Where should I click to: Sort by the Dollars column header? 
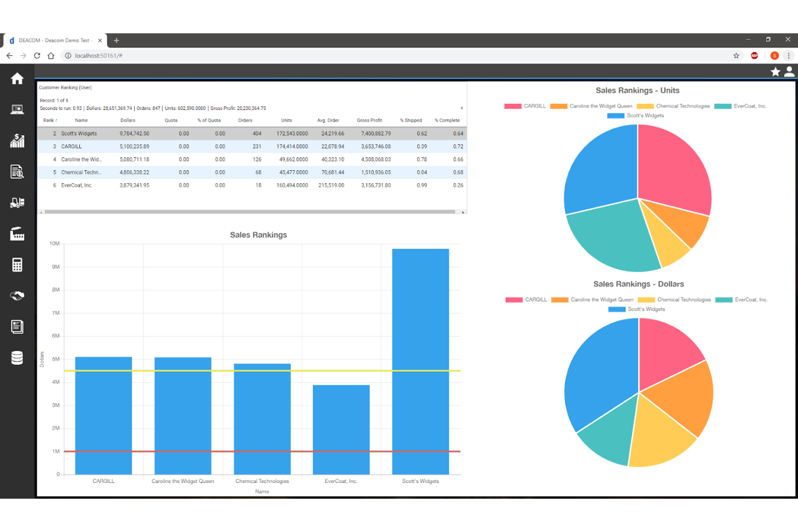128,120
